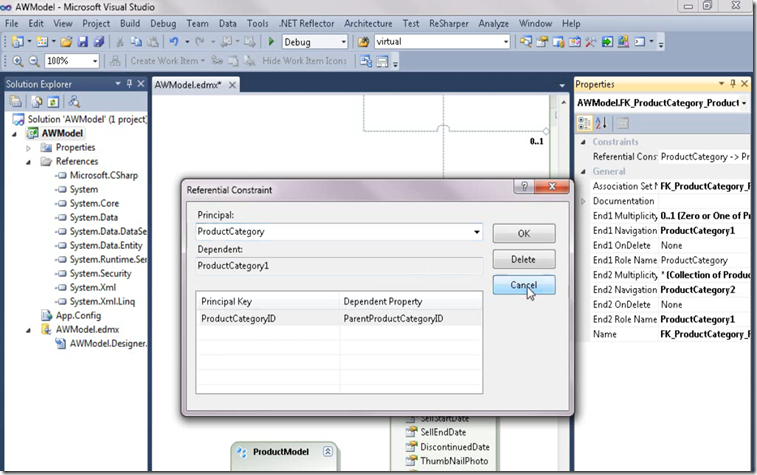This screenshot has height=475, width=757.
Task: Start debugging with the green play icon
Action: (271, 42)
